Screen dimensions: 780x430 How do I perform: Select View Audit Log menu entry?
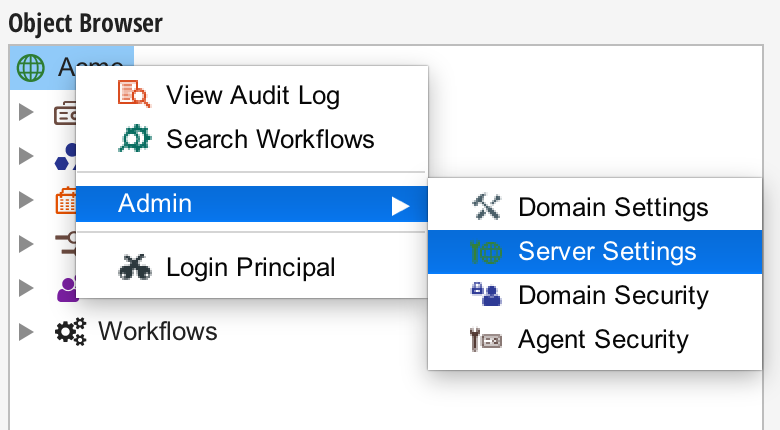point(252,95)
